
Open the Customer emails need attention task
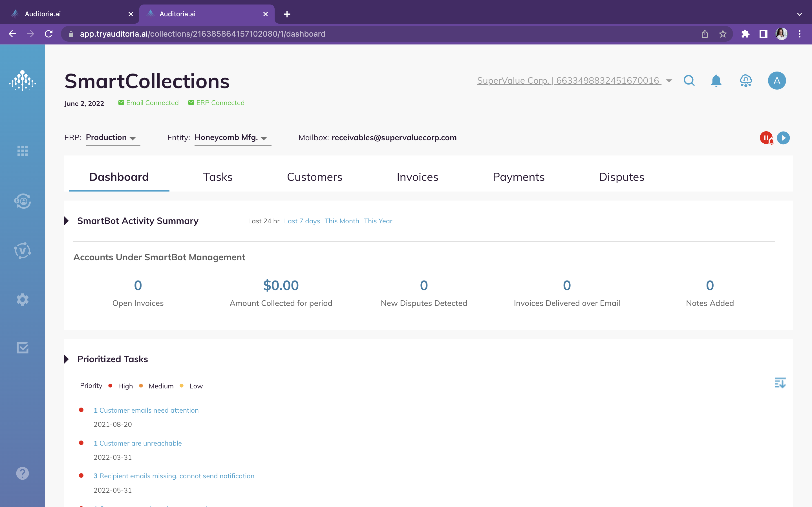click(x=146, y=410)
